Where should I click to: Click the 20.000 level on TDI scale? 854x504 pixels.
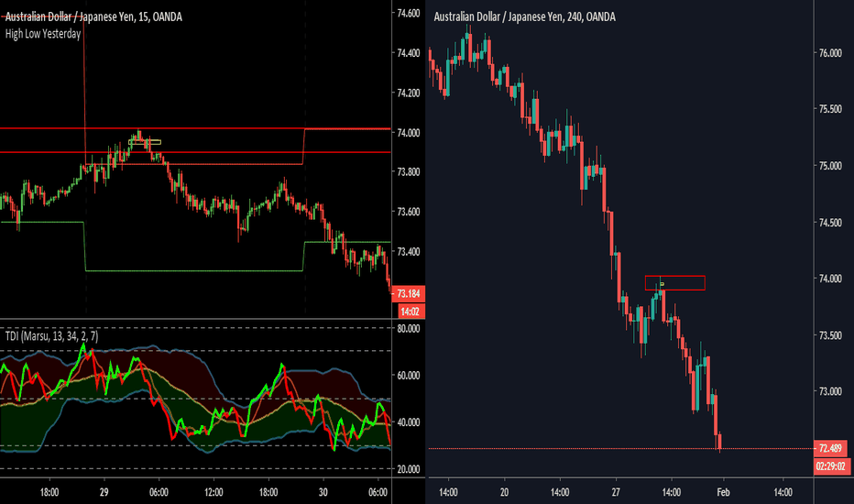click(x=409, y=469)
